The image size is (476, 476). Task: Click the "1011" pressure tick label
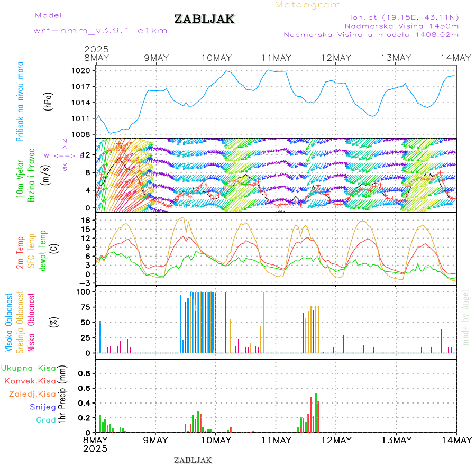coord(80,118)
